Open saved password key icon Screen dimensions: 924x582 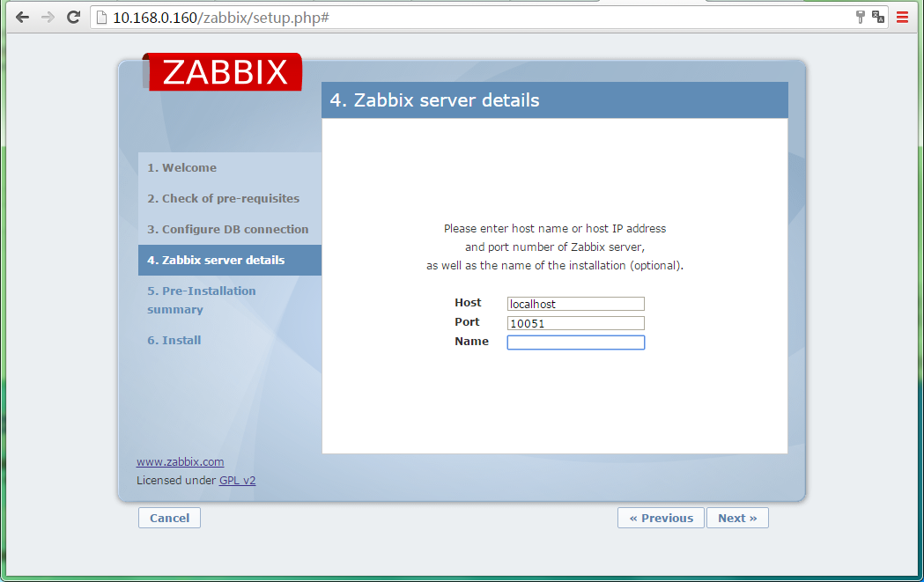coord(861,17)
